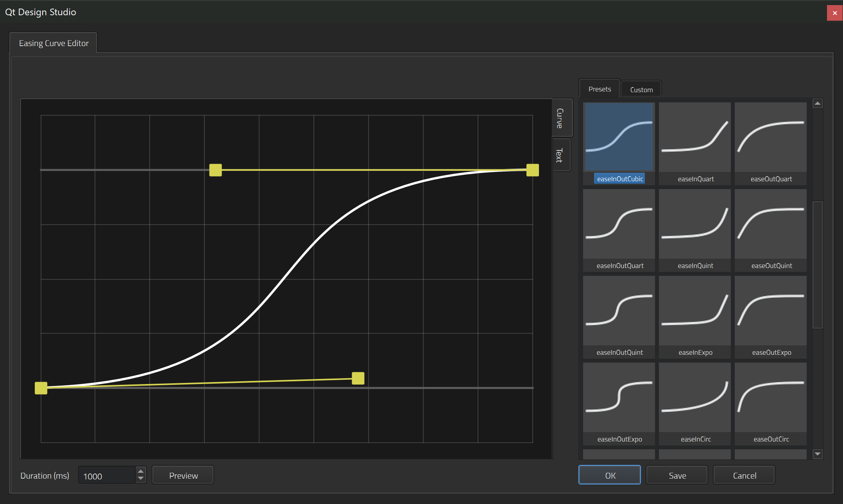Increase duration with the up stepper arrow
This screenshot has height=504, width=843.
point(141,471)
